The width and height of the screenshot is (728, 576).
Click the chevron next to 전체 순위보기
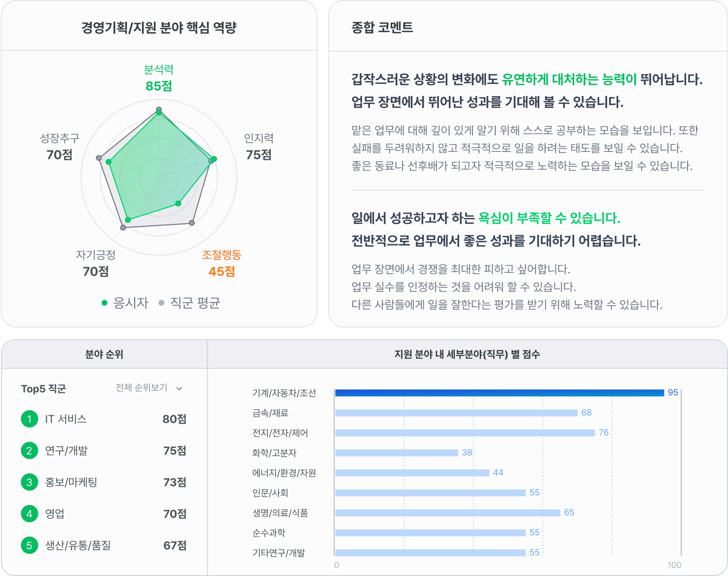coord(180,389)
